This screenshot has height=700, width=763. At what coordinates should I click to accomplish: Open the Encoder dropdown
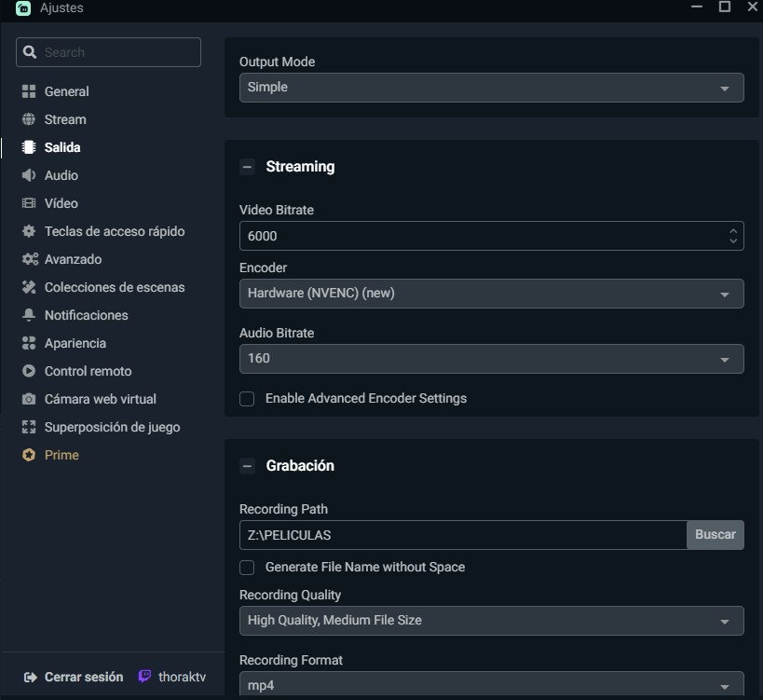(x=491, y=294)
